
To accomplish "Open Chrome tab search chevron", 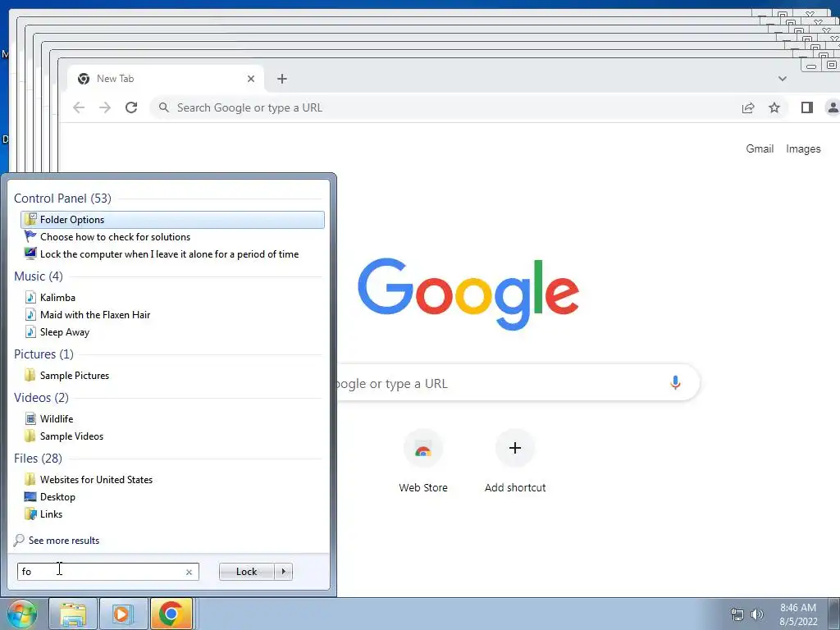I will point(782,79).
